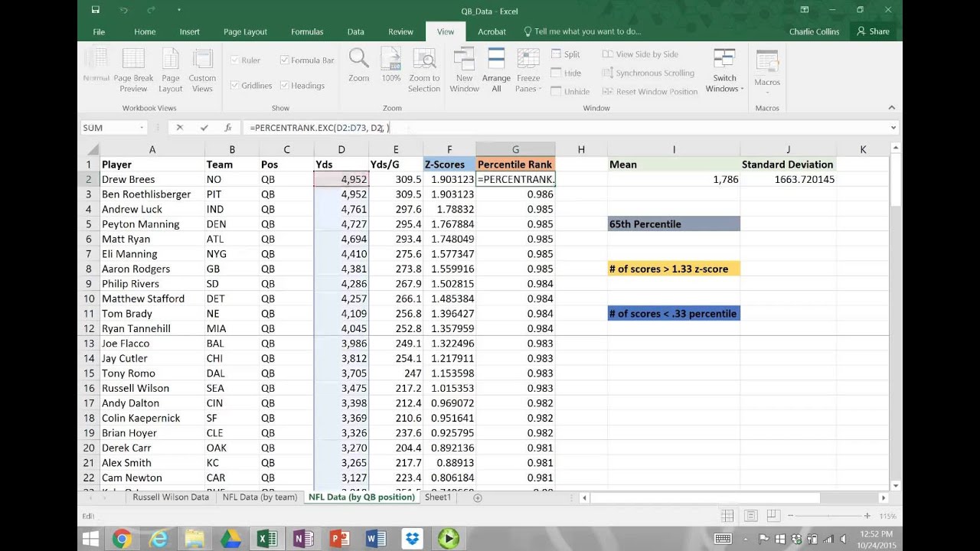
Task: Click zoom in plus button
Action: 867,517
